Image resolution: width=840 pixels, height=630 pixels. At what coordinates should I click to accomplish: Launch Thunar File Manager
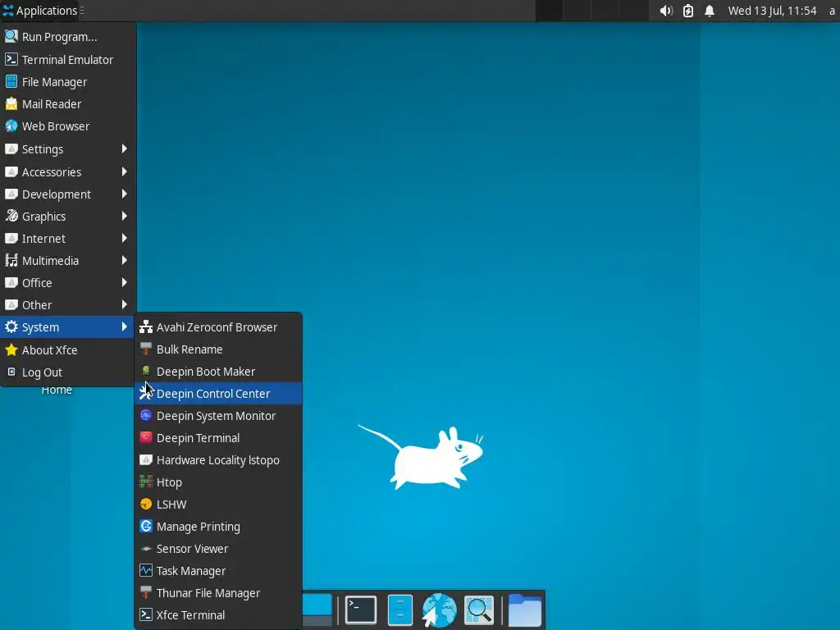pyautogui.click(x=218, y=593)
